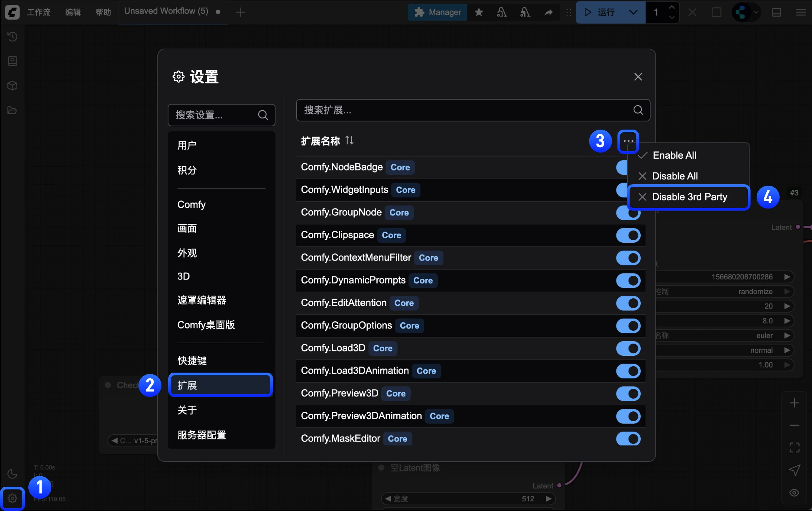The height and width of the screenshot is (511, 812).
Task: Open the node library sidebar panel
Action: pos(12,61)
